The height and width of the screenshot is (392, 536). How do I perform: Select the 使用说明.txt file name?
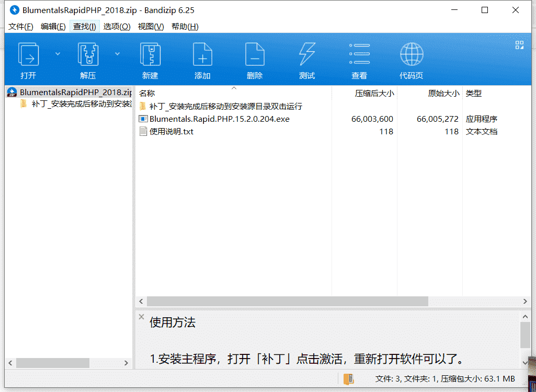point(172,131)
